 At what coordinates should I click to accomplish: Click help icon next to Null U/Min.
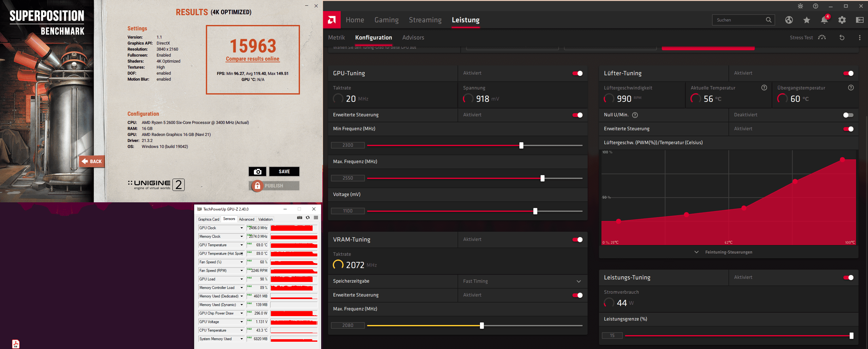tap(635, 115)
